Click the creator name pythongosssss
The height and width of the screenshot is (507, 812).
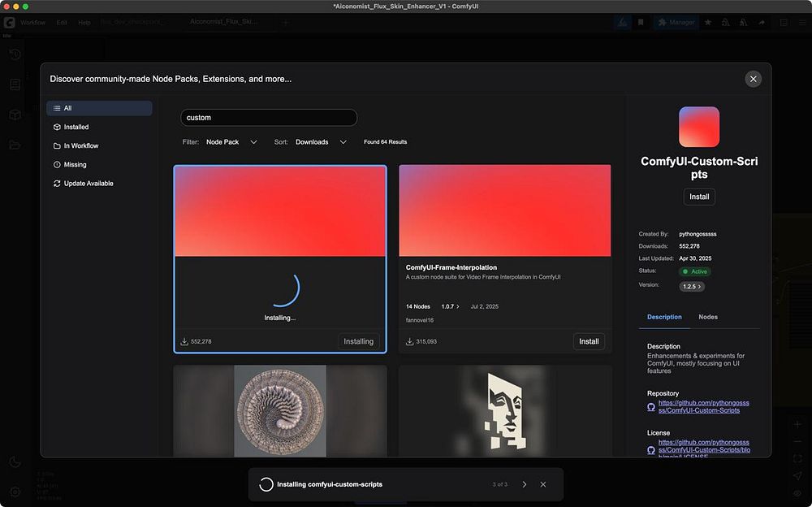tap(698, 234)
